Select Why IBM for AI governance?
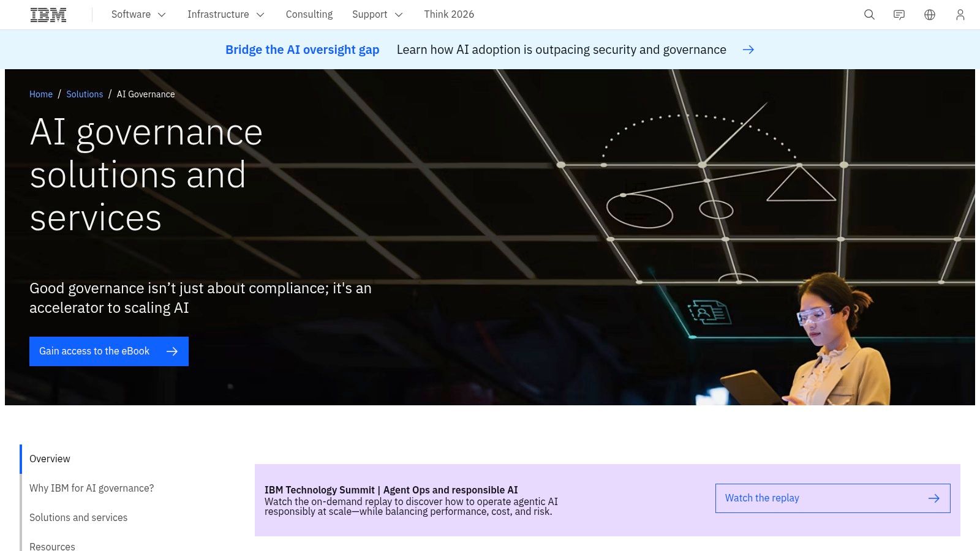 point(92,489)
